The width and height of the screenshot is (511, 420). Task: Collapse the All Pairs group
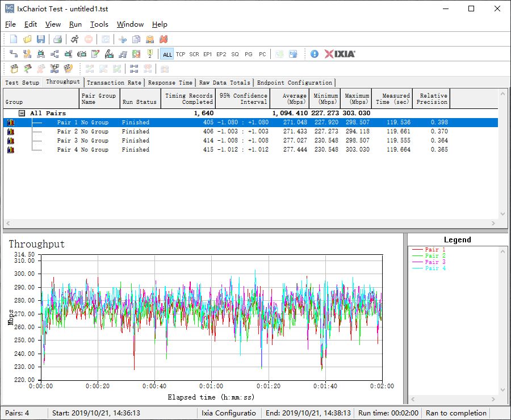(22, 113)
